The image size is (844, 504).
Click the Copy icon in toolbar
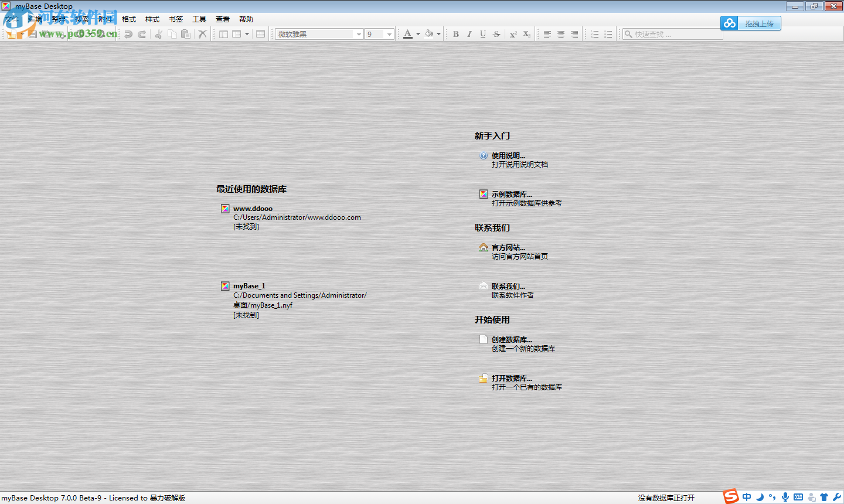[x=172, y=34]
